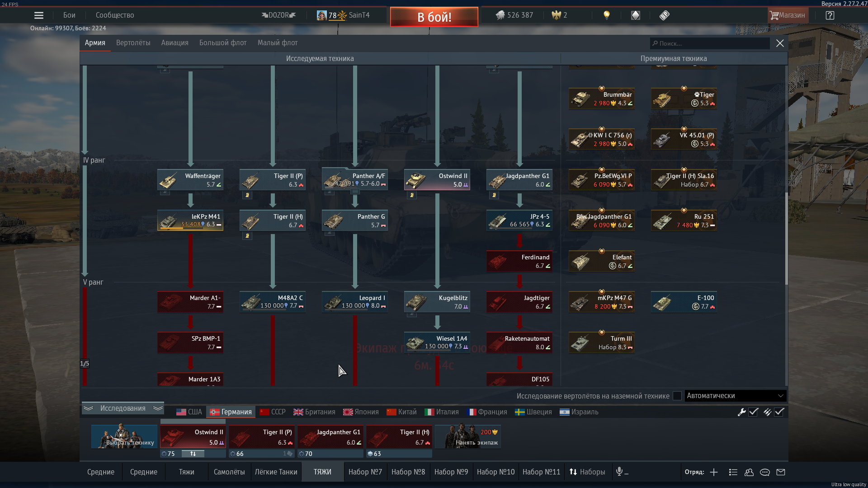Image resolution: width=868 pixels, height=488 pixels.
Task: Click the right chevron of Исследования
Action: [158, 408]
